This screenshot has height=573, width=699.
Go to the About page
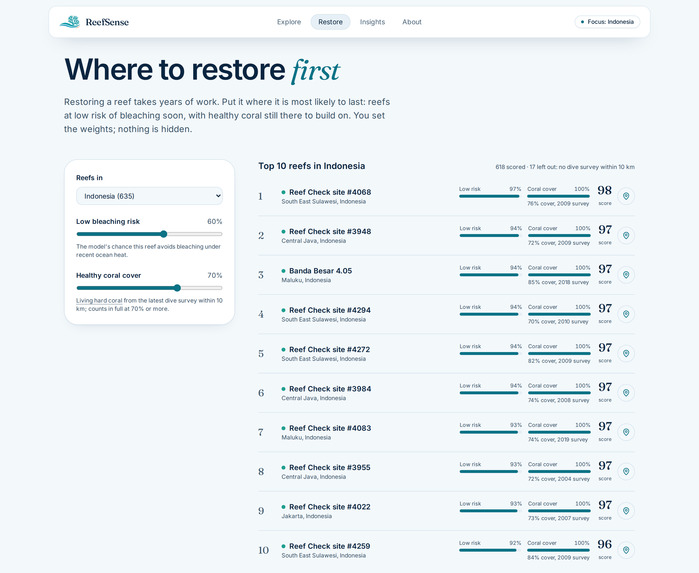pyautogui.click(x=411, y=22)
